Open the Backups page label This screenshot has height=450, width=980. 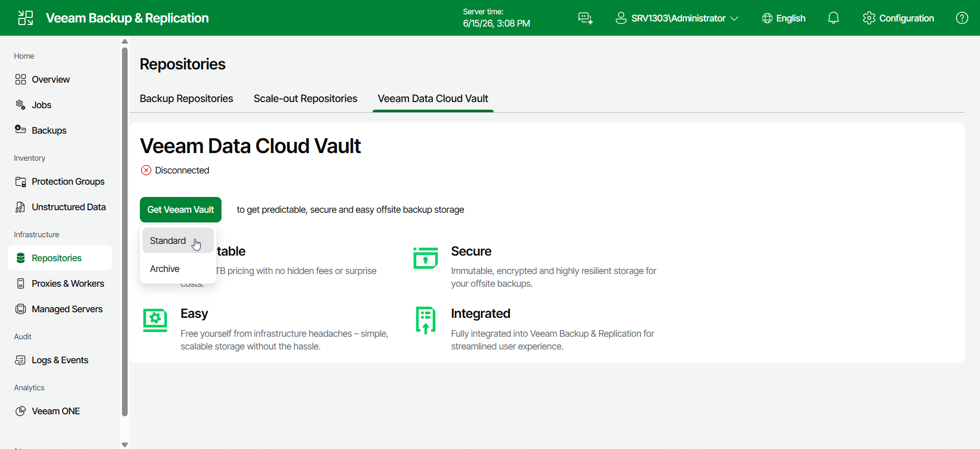point(49,131)
